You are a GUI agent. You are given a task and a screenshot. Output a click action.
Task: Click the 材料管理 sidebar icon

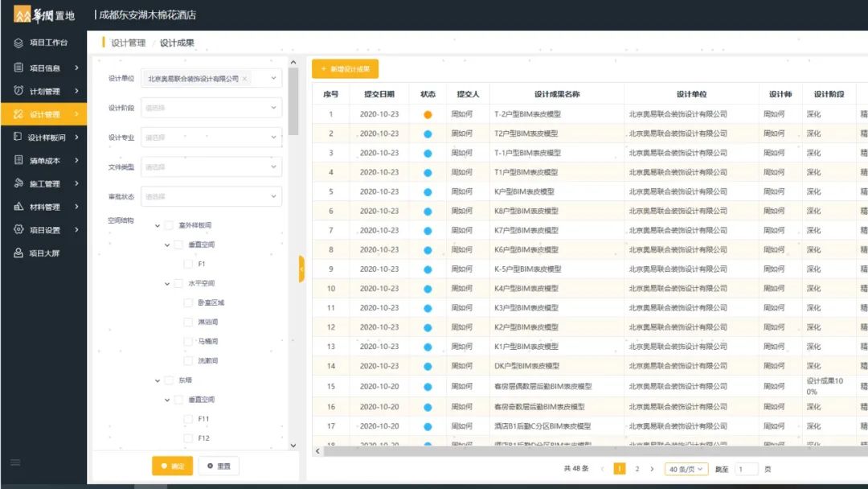[18, 207]
